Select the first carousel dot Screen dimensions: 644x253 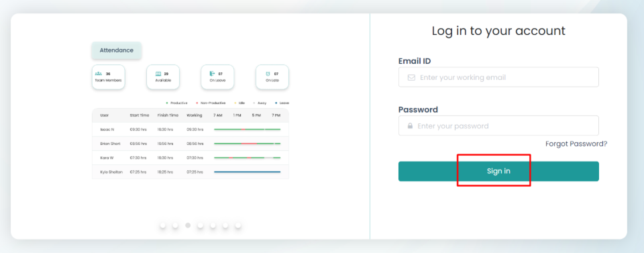tap(163, 225)
